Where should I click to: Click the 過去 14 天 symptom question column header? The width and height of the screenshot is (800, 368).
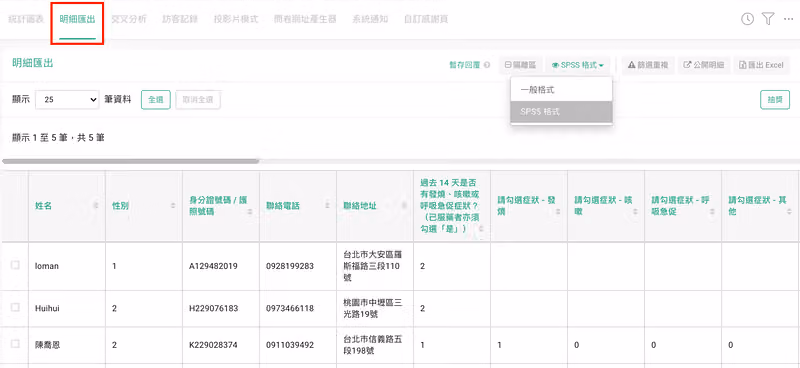(x=452, y=205)
